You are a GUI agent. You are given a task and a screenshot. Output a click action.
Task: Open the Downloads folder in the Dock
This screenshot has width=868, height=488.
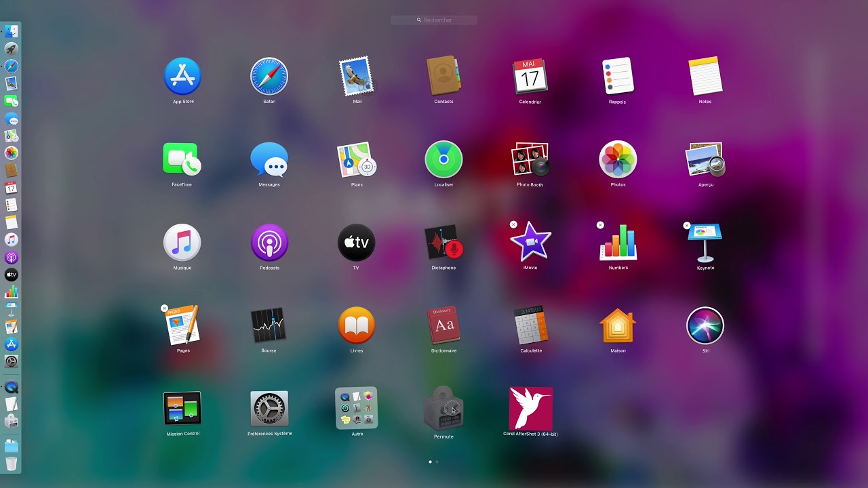11,446
